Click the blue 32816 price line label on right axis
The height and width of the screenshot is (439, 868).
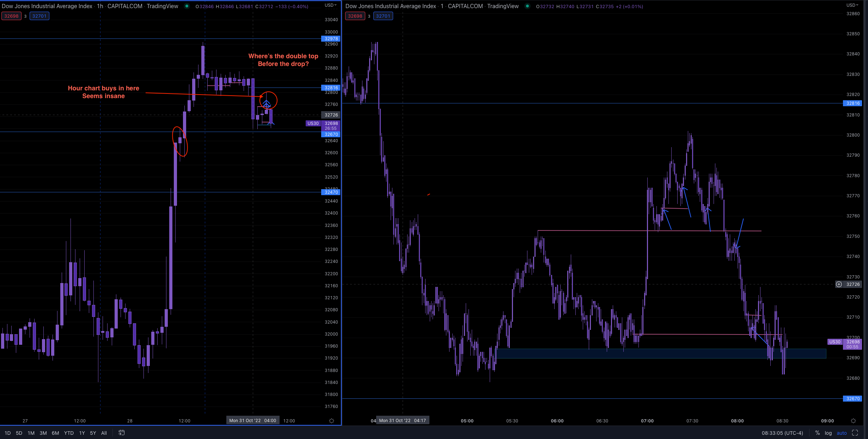pos(853,103)
